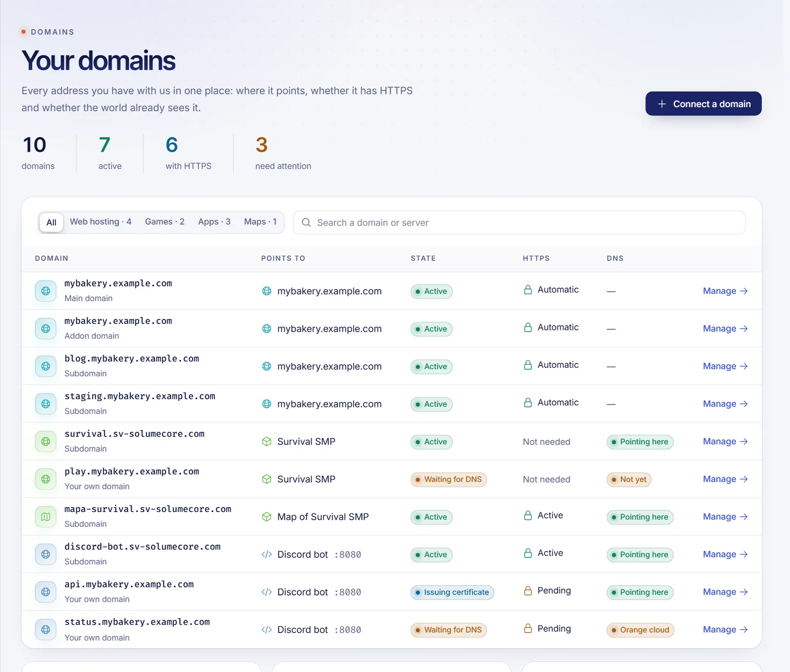Manage staging.mybakery.example.com

tap(725, 403)
